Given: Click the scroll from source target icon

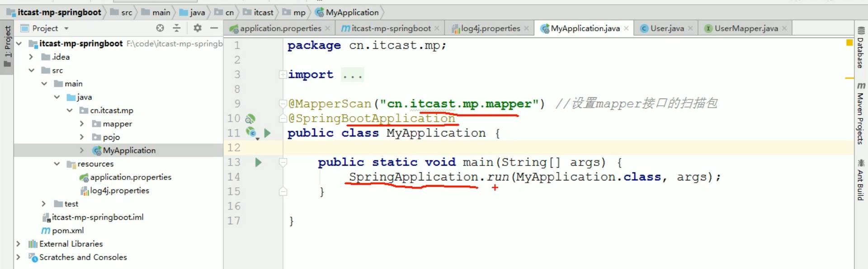Looking at the screenshot, I should [x=160, y=28].
